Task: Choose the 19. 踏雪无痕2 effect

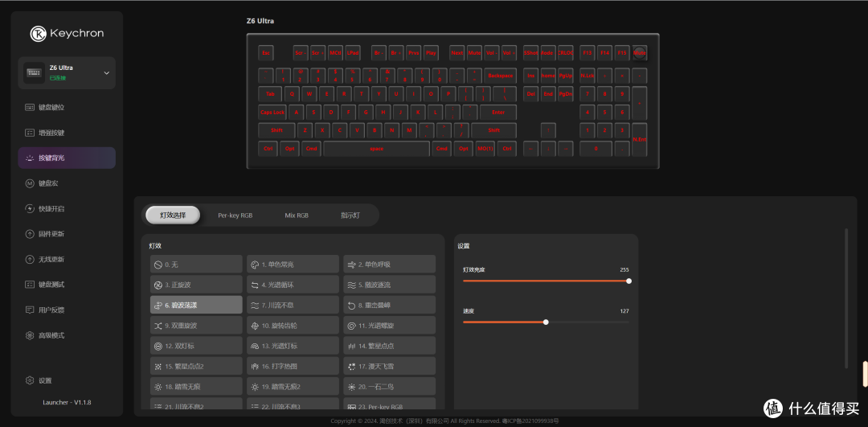Action: click(293, 387)
